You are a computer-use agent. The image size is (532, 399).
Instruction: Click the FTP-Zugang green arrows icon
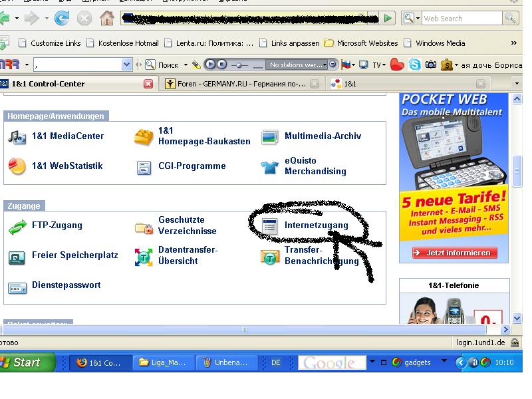point(17,227)
